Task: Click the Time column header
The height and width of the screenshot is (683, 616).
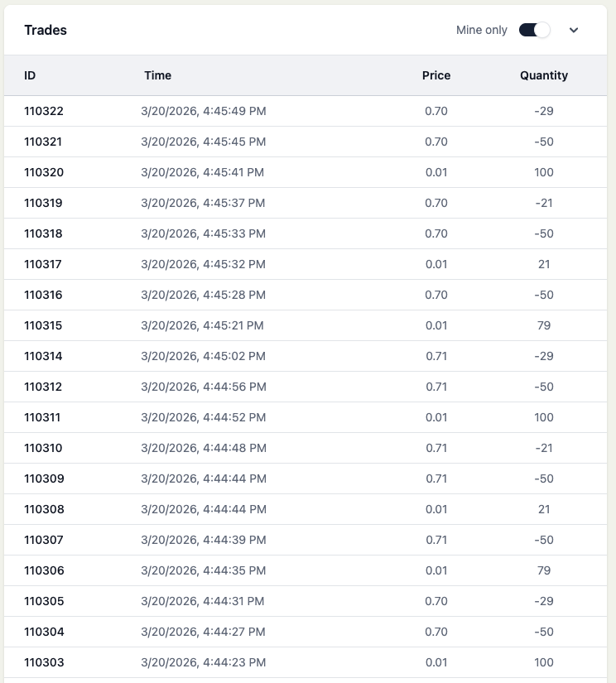Action: [x=157, y=75]
